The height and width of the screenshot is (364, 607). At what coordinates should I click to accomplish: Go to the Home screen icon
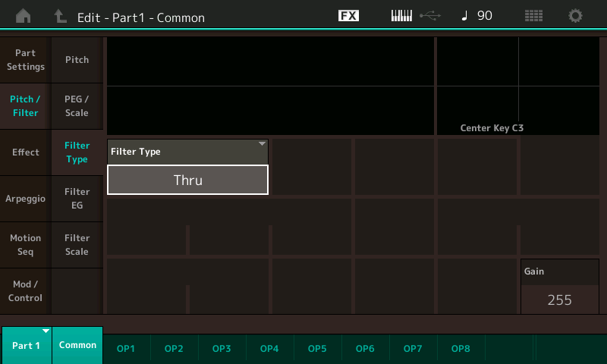click(x=24, y=16)
